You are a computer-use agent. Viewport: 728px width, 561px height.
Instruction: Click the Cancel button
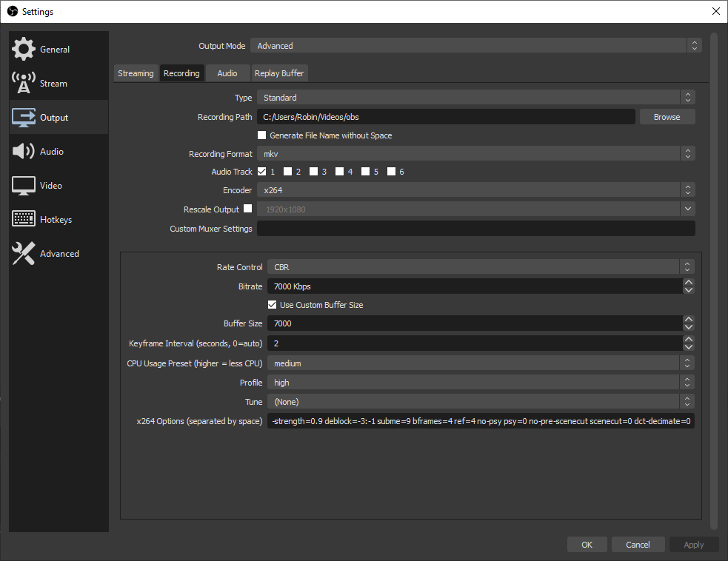pos(638,545)
